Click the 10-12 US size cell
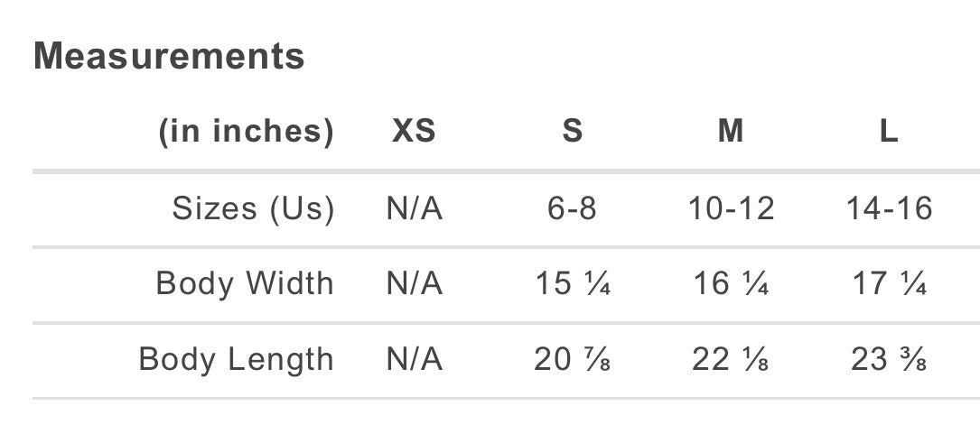 [732, 208]
